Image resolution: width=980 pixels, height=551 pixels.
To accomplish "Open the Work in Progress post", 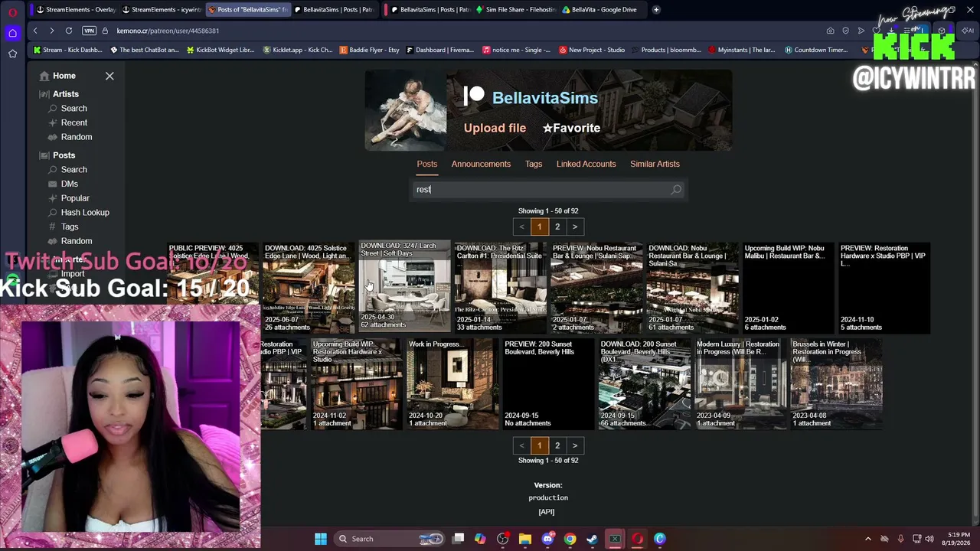I will (452, 384).
